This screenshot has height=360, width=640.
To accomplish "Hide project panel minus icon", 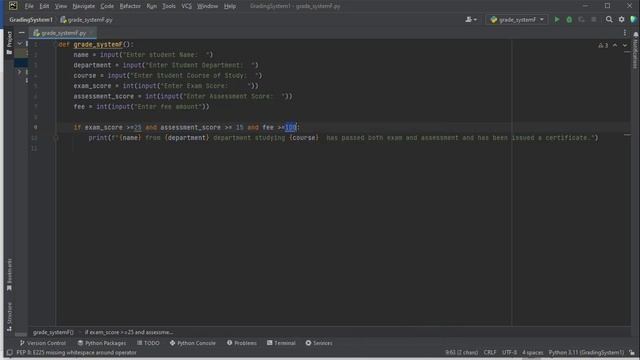I will pyautogui.click(x=22, y=33).
